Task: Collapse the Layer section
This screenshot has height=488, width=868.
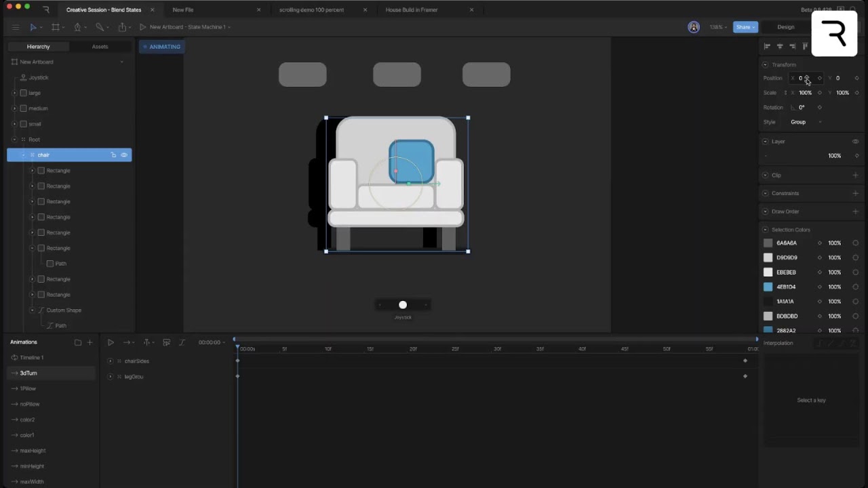Action: click(x=766, y=142)
